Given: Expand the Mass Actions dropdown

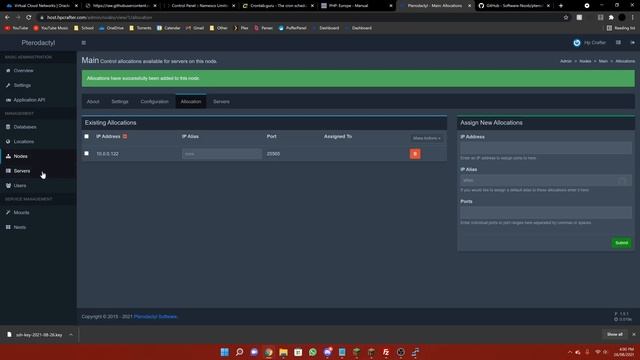Looking at the screenshot, I should click(x=427, y=138).
